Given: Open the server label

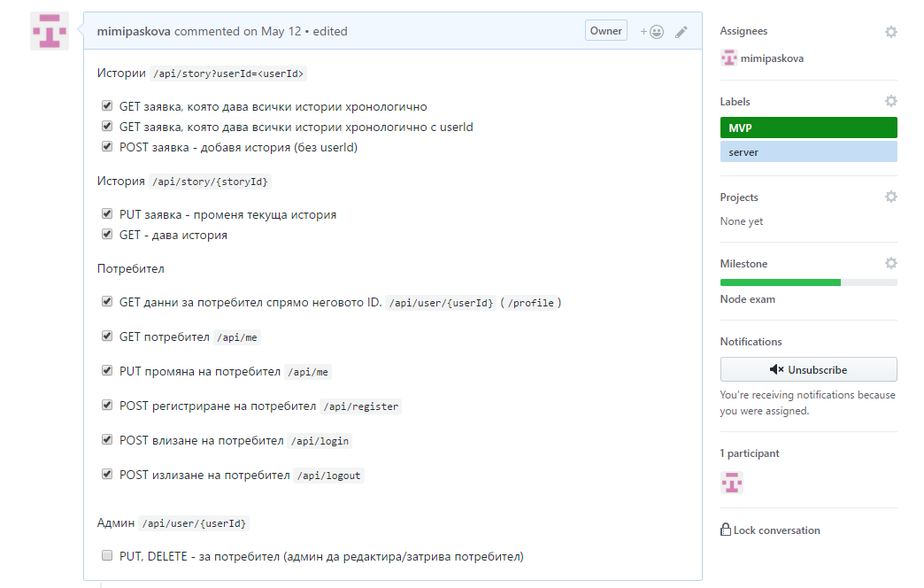Looking at the screenshot, I should 808,152.
